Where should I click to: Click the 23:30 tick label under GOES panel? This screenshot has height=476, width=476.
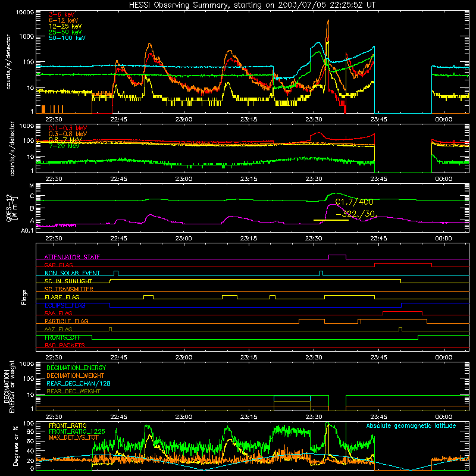314,239
